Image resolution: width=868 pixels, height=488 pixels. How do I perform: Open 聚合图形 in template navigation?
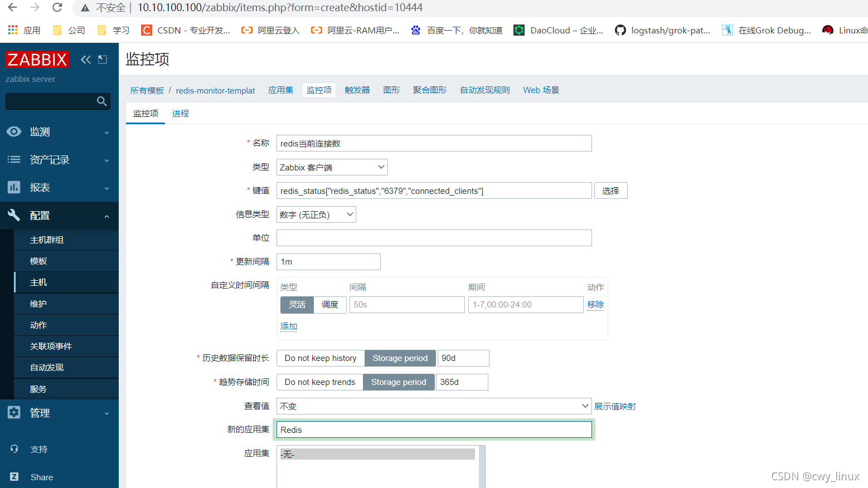[x=430, y=90]
